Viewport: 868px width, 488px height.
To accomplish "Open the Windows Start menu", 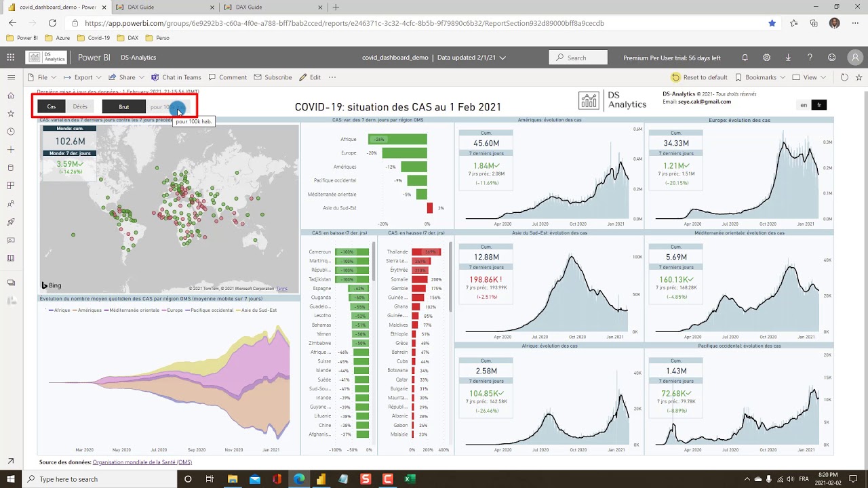I will [x=12, y=479].
